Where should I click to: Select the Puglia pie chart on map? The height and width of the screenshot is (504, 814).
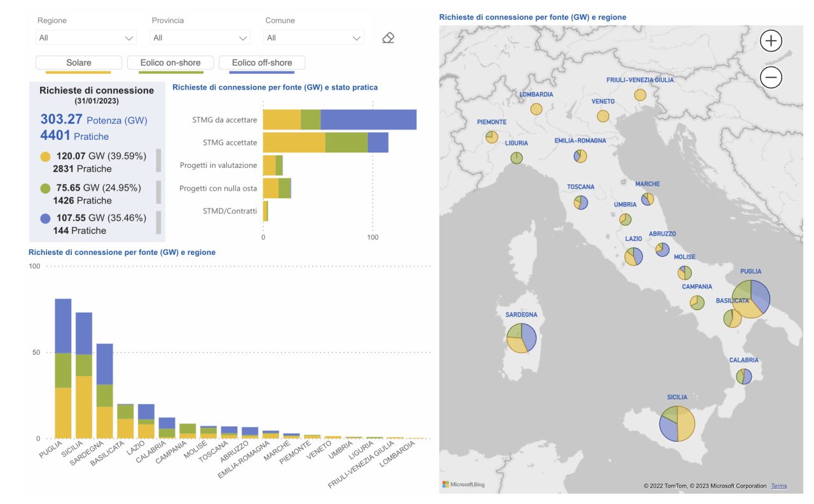point(751,299)
